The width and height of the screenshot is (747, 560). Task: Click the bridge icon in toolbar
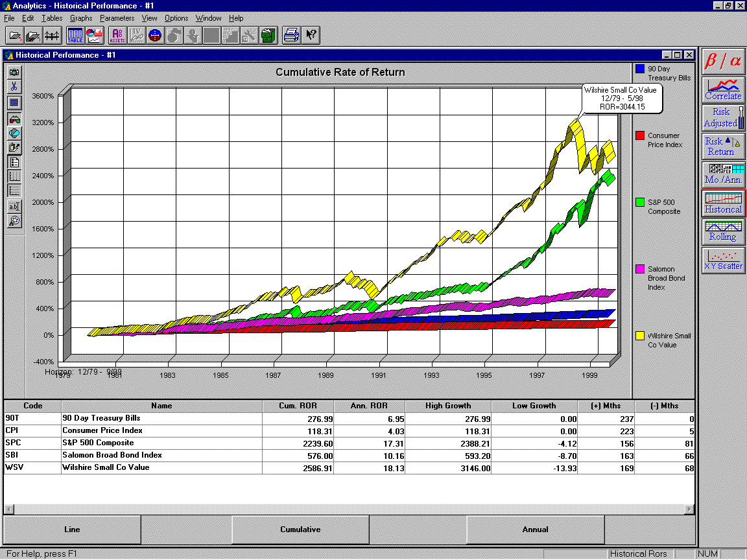click(51, 35)
